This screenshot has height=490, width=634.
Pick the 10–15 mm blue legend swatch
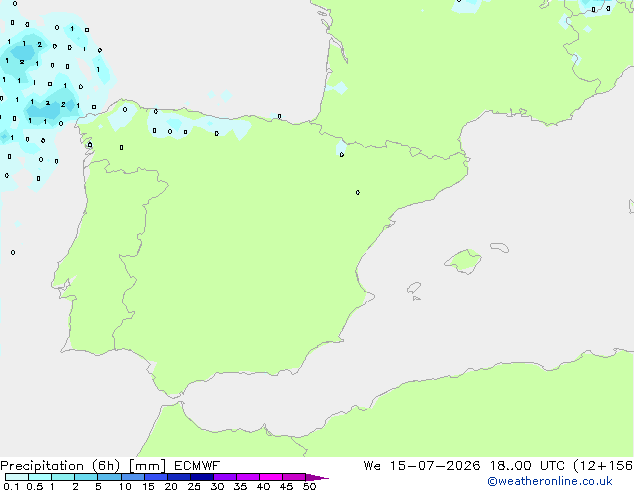[x=133, y=477]
